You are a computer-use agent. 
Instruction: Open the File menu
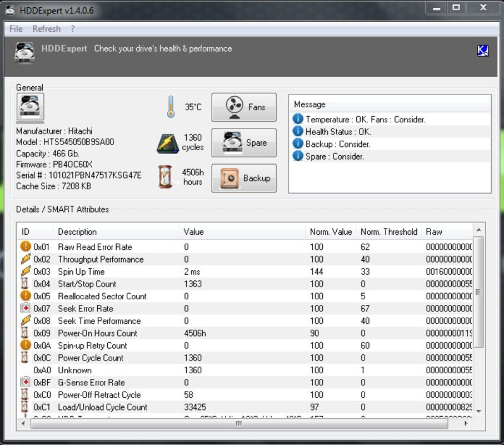16,28
